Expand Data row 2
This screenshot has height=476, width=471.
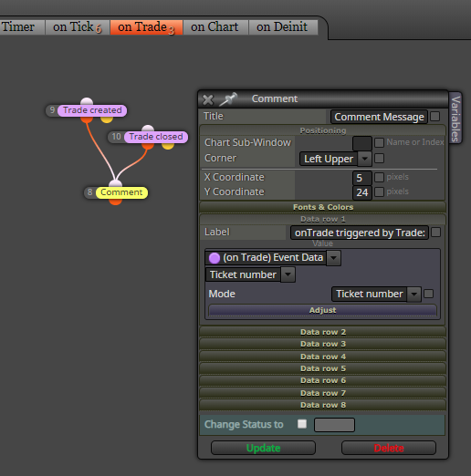tap(323, 332)
